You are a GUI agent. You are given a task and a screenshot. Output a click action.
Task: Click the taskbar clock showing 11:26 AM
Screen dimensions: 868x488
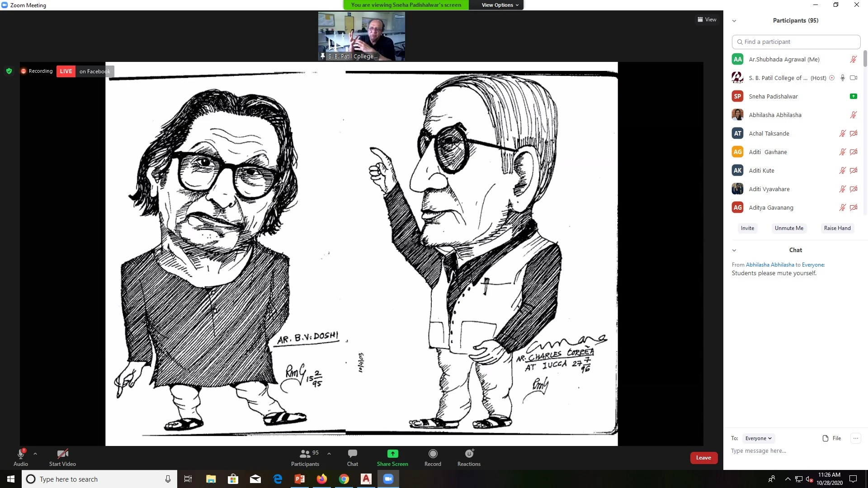coord(829,479)
